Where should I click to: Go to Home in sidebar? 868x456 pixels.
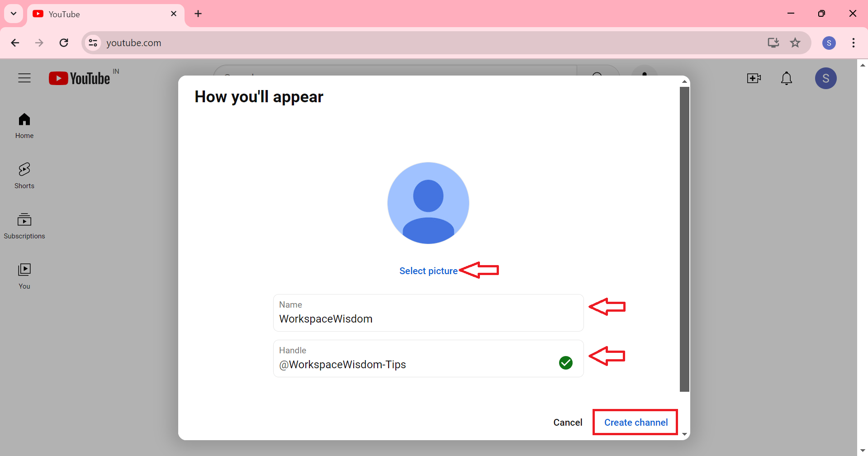(24, 126)
